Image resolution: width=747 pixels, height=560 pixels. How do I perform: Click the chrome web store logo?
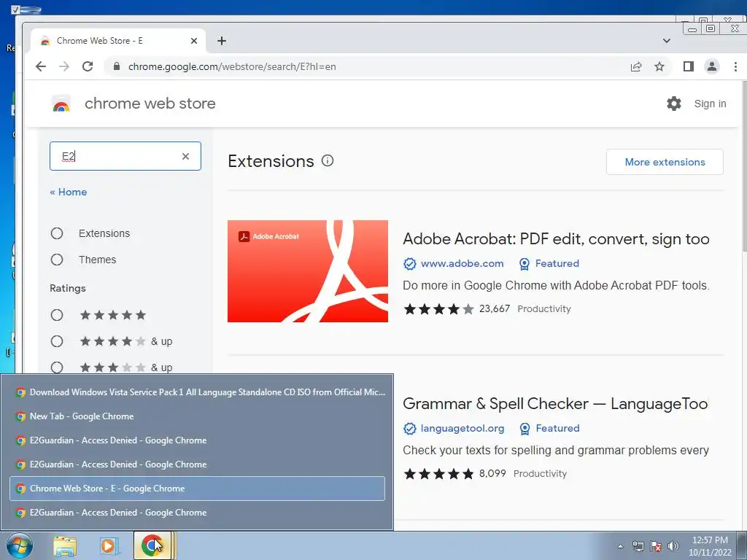tap(61, 104)
